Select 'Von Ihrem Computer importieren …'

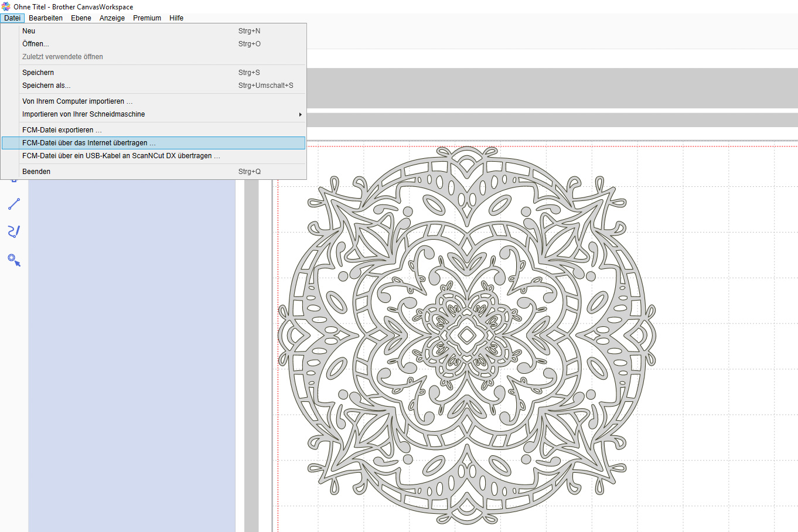(77, 101)
